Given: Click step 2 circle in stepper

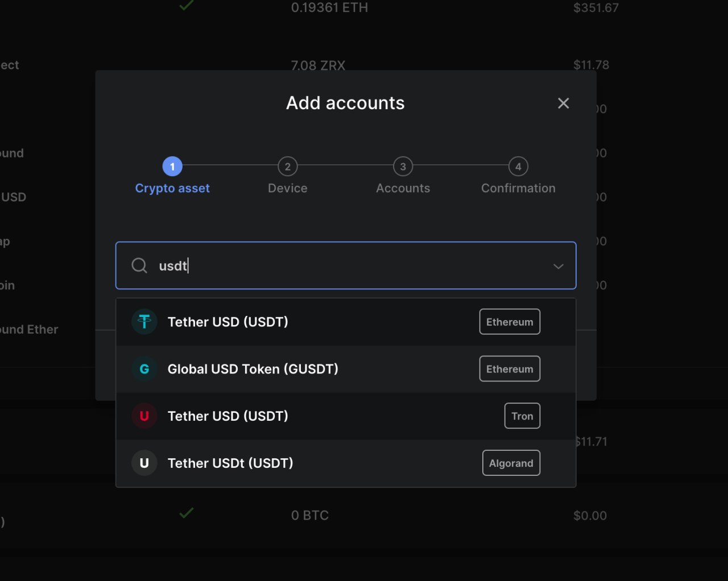Looking at the screenshot, I should tap(288, 167).
